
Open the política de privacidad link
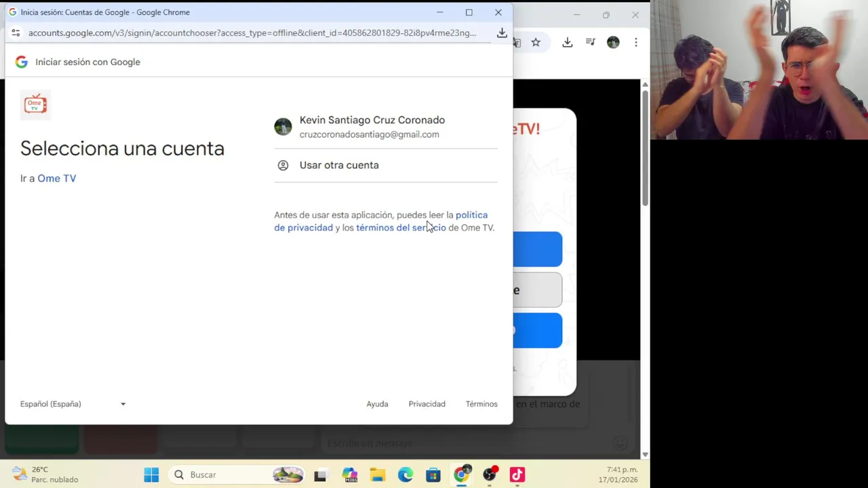point(381,221)
